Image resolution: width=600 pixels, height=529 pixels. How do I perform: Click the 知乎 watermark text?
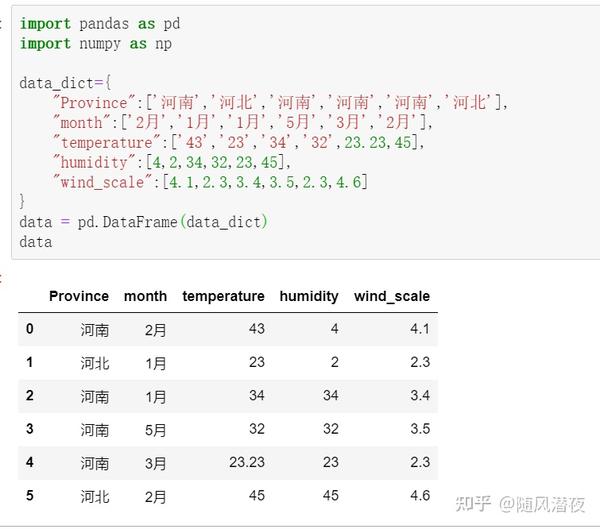pyautogui.click(x=473, y=504)
